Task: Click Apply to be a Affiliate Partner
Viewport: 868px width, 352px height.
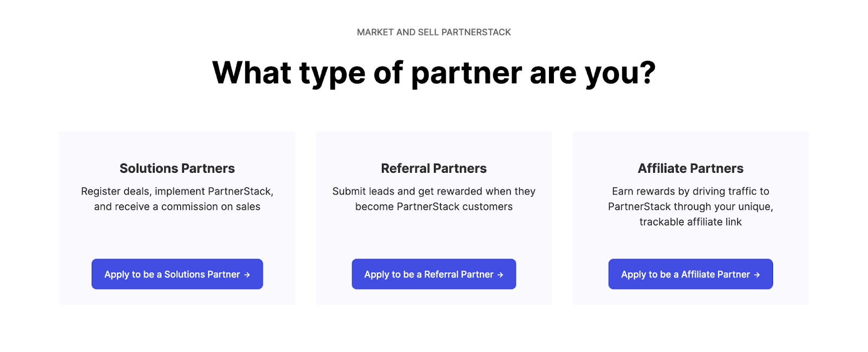Action: click(690, 274)
